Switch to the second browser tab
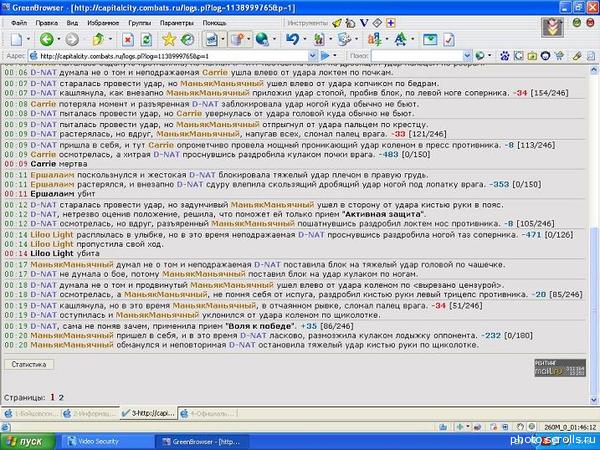This screenshot has height=450, width=600. tap(90, 414)
